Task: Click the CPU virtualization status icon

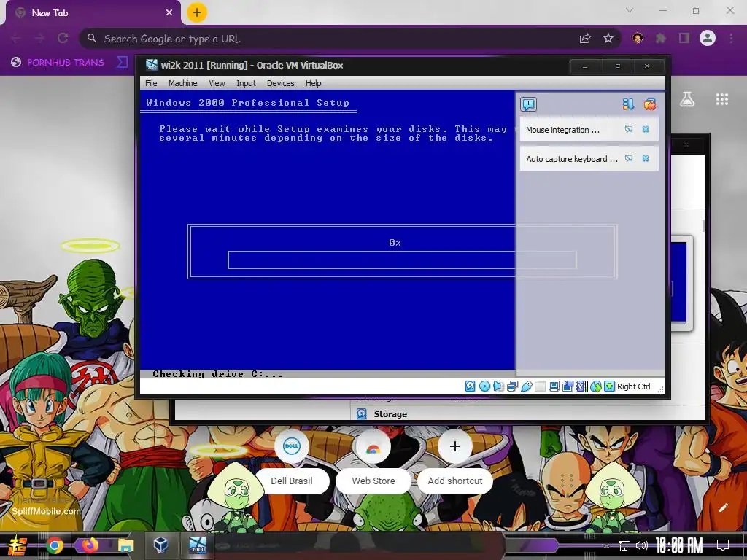Action: pyautogui.click(x=581, y=386)
